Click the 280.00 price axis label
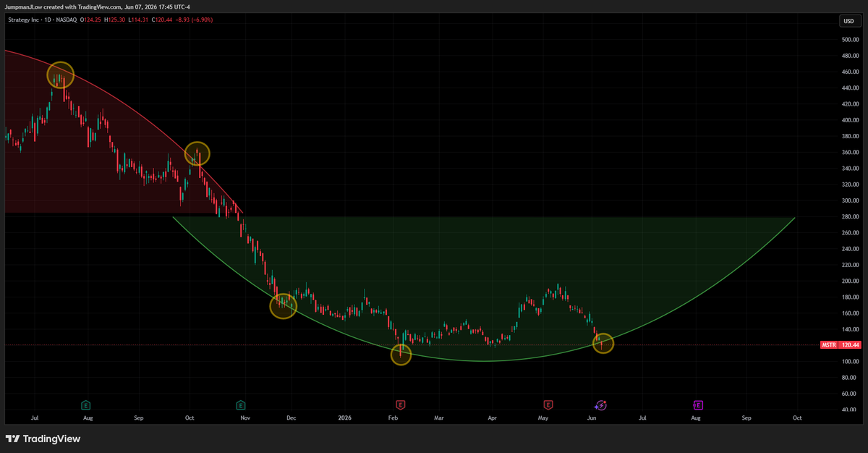 (850, 216)
